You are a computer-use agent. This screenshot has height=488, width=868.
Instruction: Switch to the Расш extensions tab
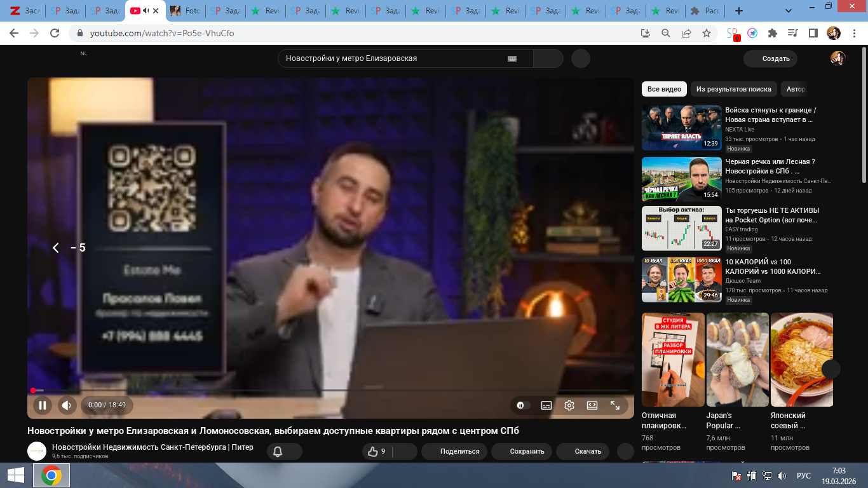(x=705, y=11)
